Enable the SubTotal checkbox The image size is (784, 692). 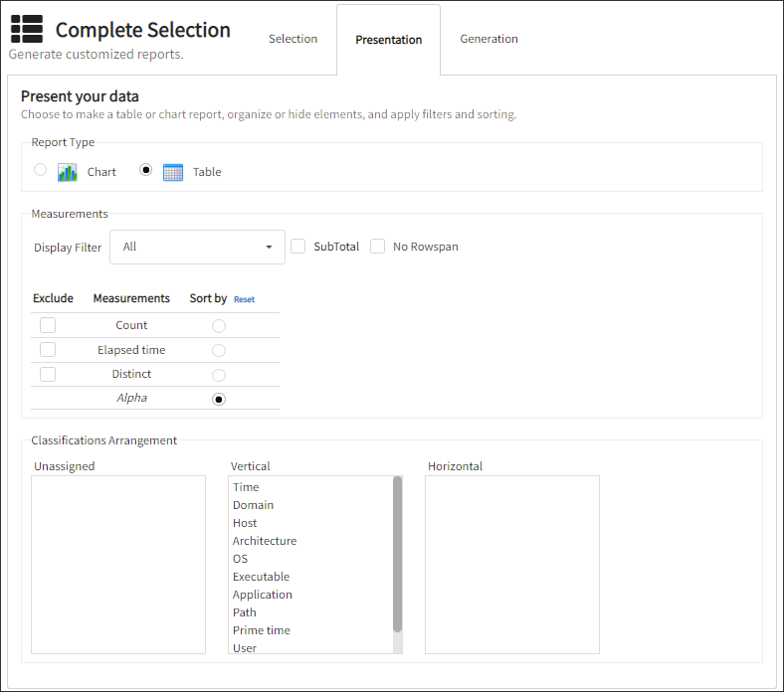[x=298, y=247]
